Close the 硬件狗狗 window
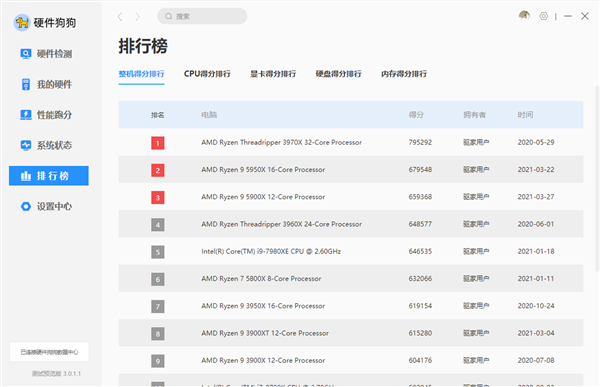Viewport: 600px width, 387px height. [585, 16]
